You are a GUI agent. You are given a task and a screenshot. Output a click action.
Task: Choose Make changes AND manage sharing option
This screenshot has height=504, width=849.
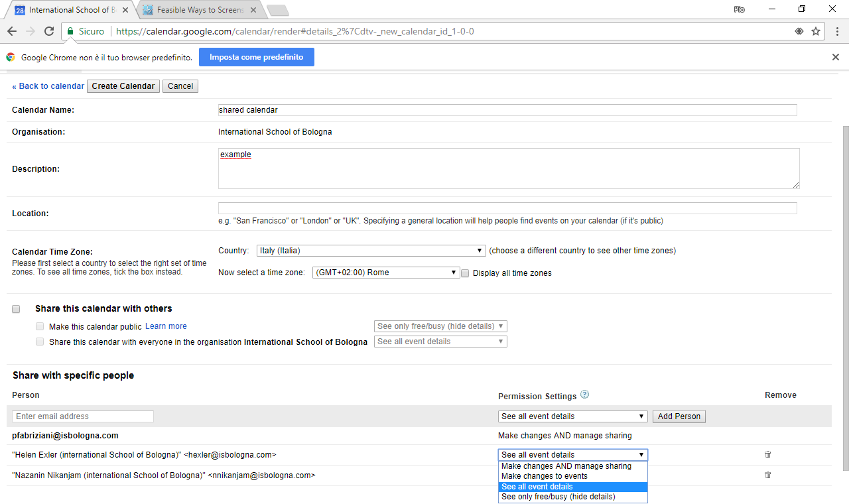[573, 466]
